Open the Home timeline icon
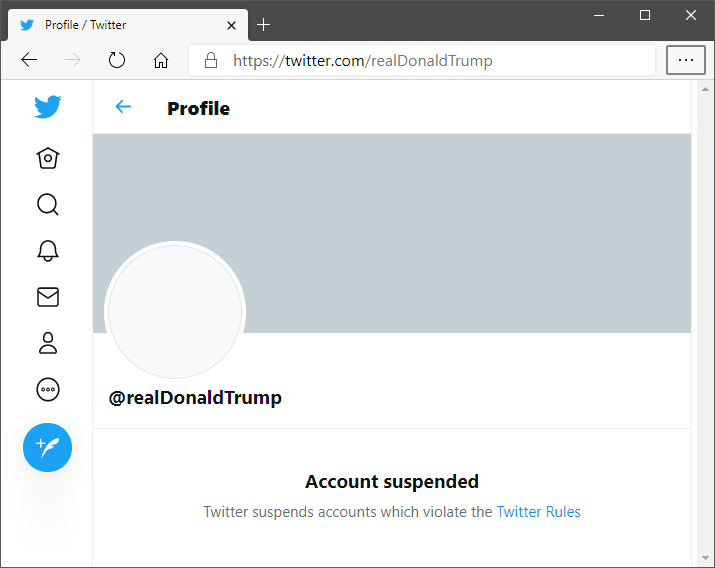The image size is (715, 568). (x=47, y=158)
